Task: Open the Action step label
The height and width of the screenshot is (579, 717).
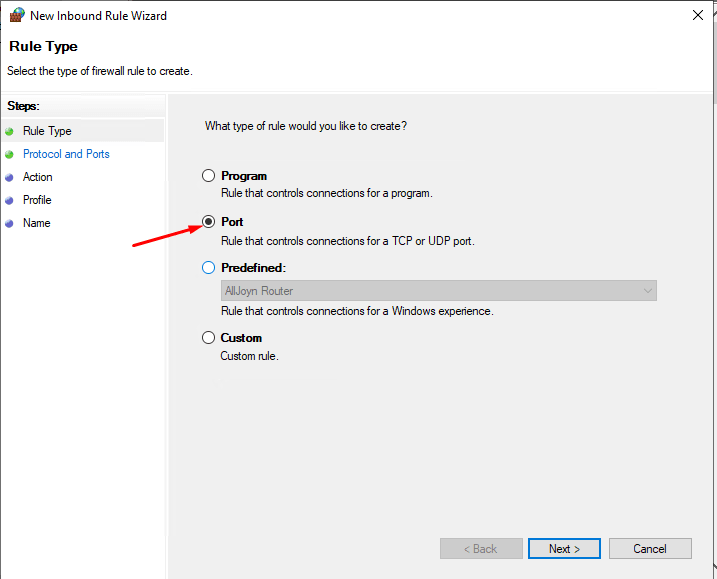Action: click(x=37, y=177)
